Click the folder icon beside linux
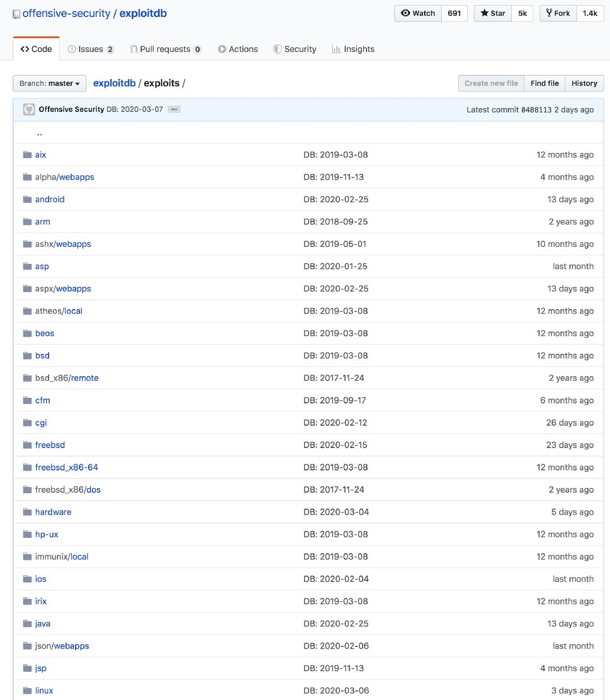 tap(27, 690)
